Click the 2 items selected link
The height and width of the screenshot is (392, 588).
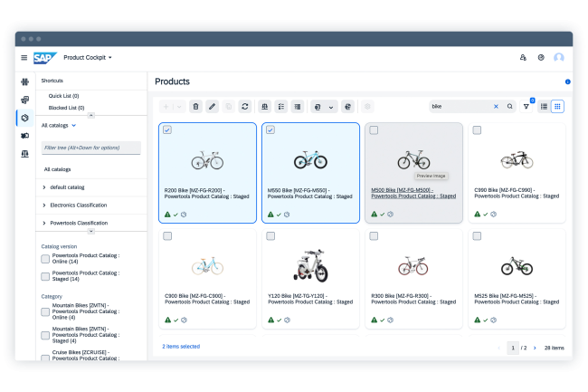pyautogui.click(x=181, y=346)
